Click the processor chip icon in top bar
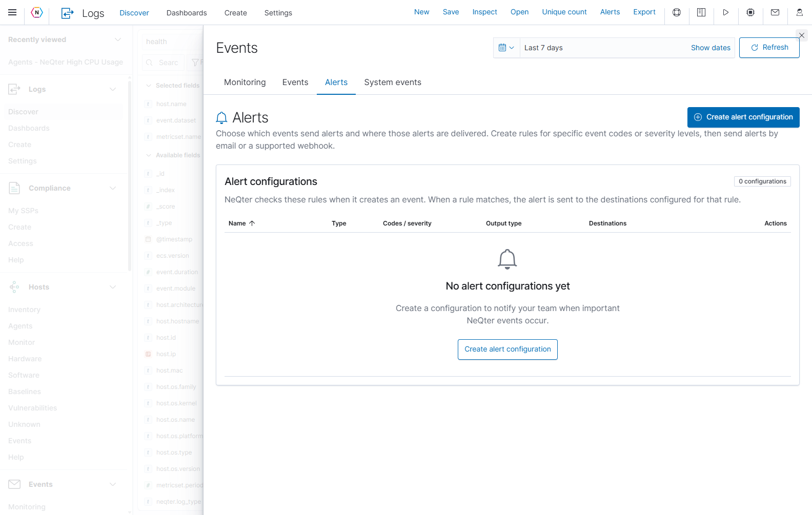Screen dimensions: 812x515 pos(750,12)
